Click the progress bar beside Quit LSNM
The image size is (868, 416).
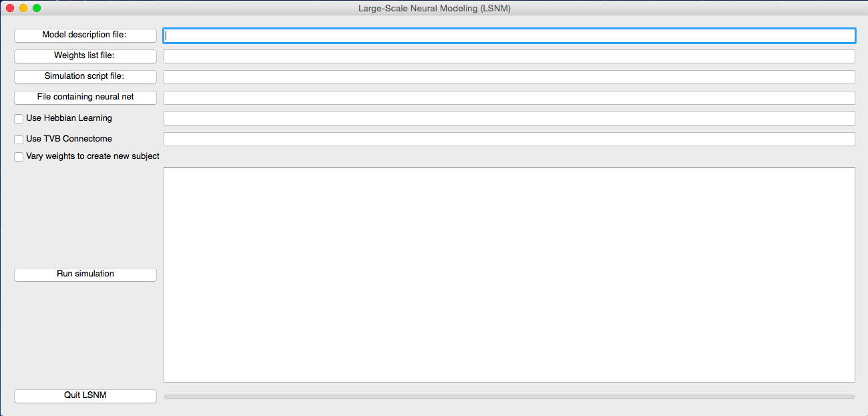[x=509, y=397]
